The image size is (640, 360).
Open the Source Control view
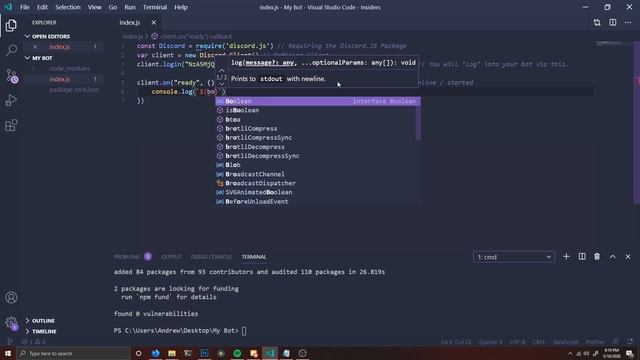click(11, 76)
